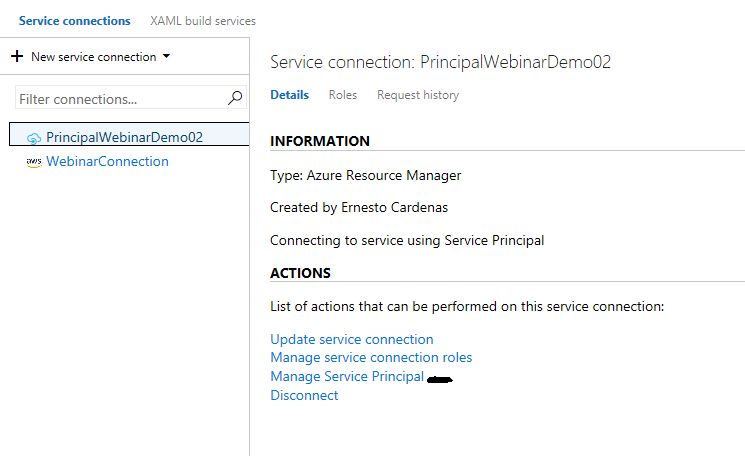
Task: Open Manage service connection roles link
Action: click(371, 357)
